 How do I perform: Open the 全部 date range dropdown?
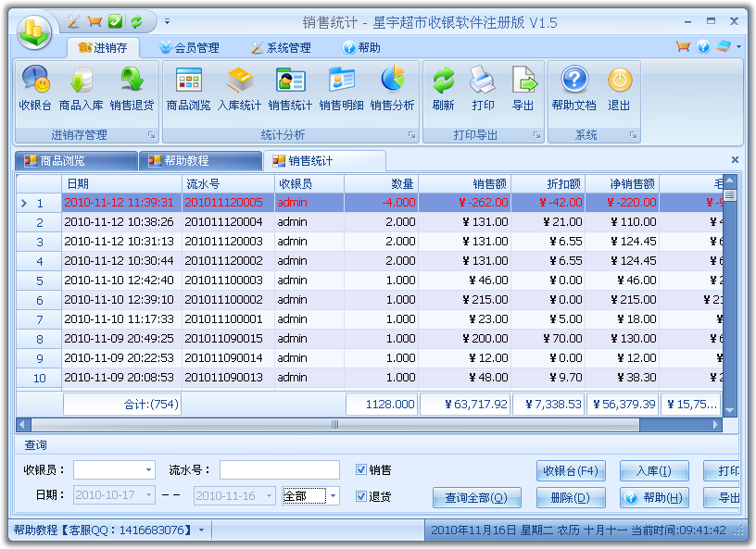(x=333, y=496)
